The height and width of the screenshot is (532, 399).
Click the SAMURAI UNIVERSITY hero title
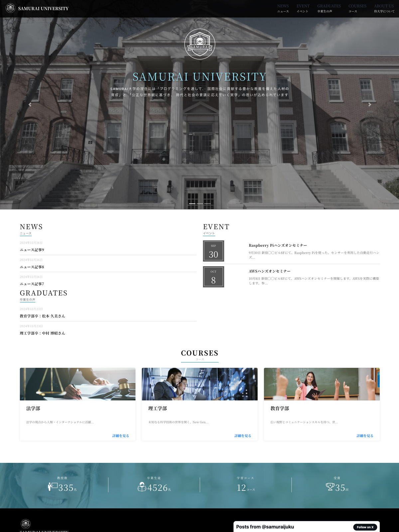coord(199,77)
